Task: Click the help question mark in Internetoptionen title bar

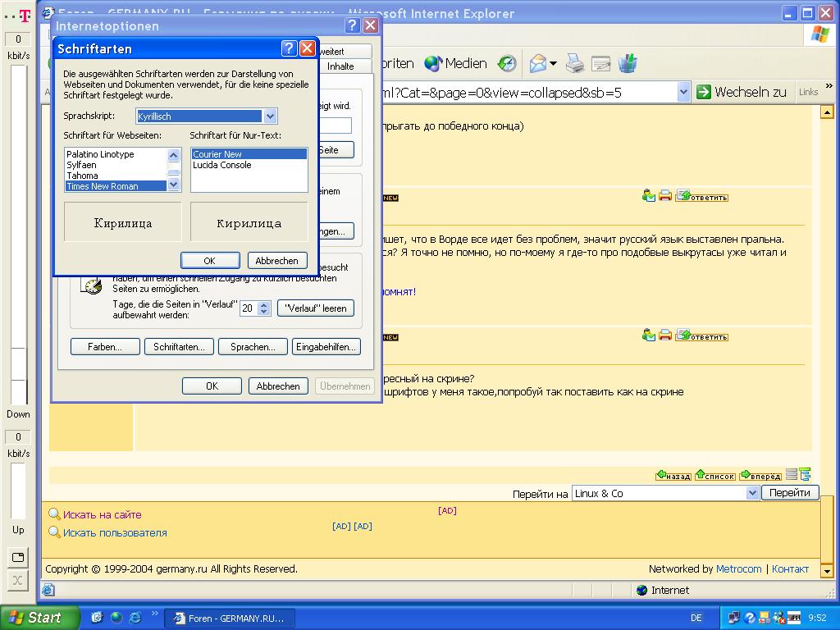Action: 352,25
